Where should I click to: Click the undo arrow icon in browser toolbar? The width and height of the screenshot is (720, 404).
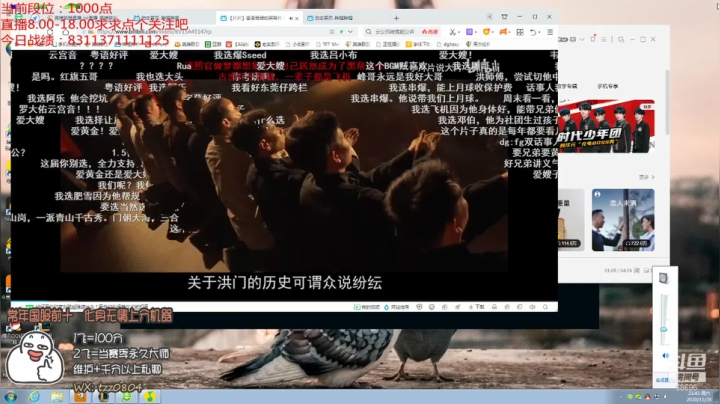click(533, 32)
